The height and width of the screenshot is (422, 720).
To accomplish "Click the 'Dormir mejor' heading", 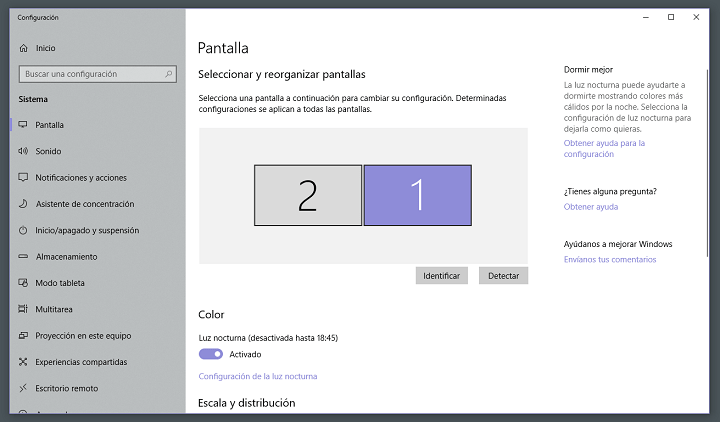I will 588,69.
